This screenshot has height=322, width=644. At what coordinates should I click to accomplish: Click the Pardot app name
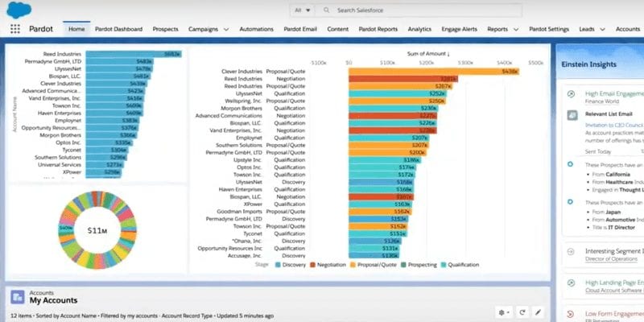tap(41, 29)
